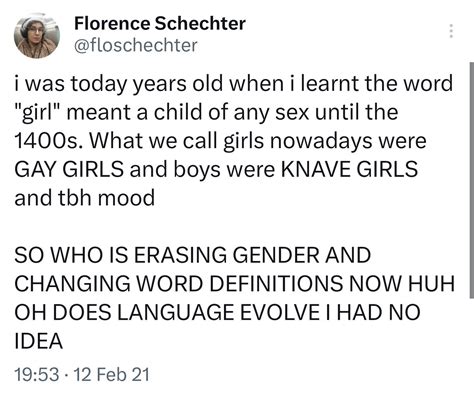Open the three-dot more options menu
This screenshot has height=396, width=474.
point(451,31)
